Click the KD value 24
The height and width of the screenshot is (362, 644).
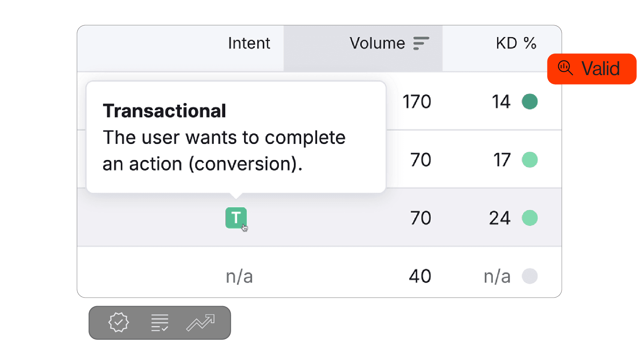point(500,218)
